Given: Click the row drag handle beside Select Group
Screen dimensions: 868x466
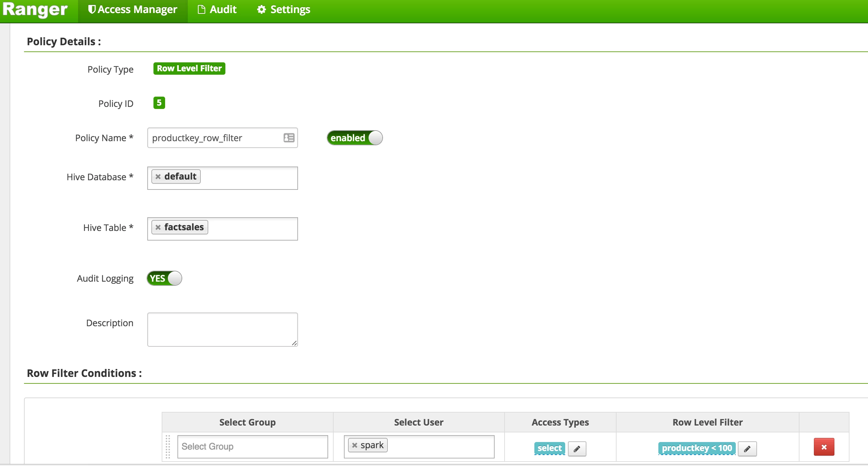Looking at the screenshot, I should tap(168, 447).
